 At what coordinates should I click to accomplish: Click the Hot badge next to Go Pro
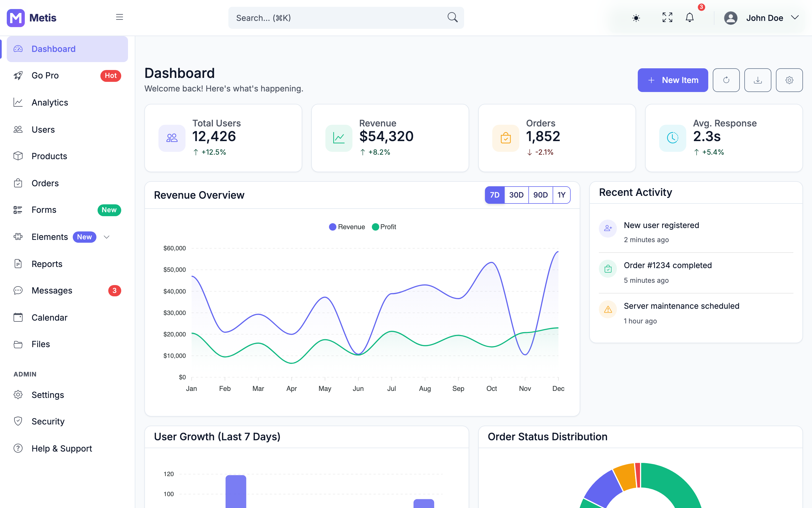coord(111,76)
